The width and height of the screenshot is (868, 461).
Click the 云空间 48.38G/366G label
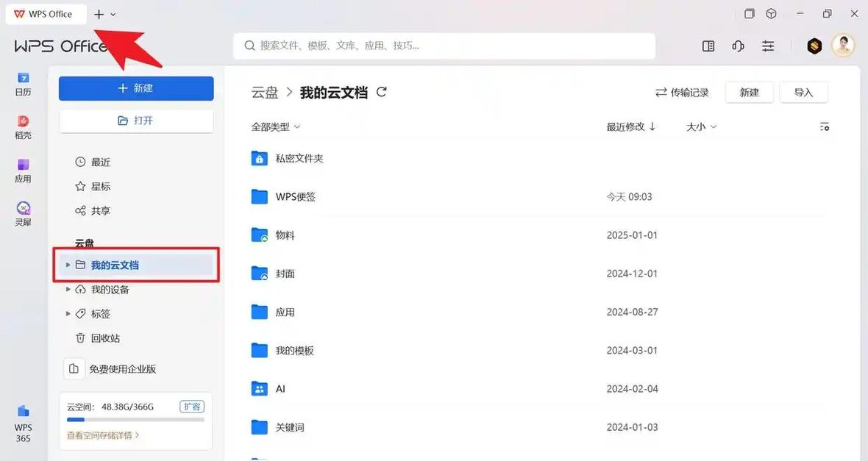[110, 407]
